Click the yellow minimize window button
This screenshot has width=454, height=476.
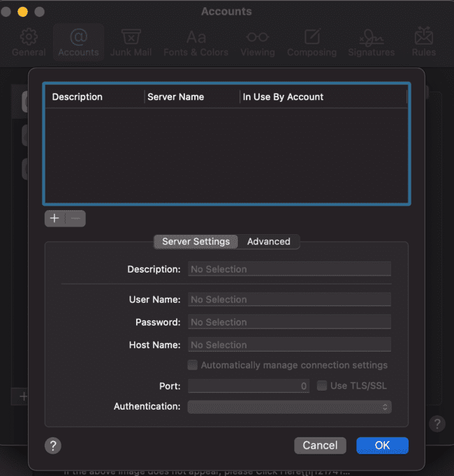pos(23,12)
